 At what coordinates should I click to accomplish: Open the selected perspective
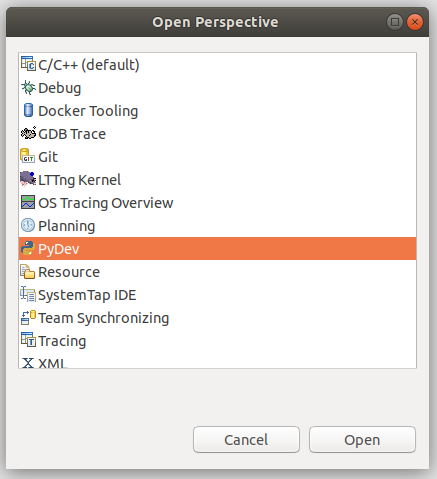[x=362, y=439]
